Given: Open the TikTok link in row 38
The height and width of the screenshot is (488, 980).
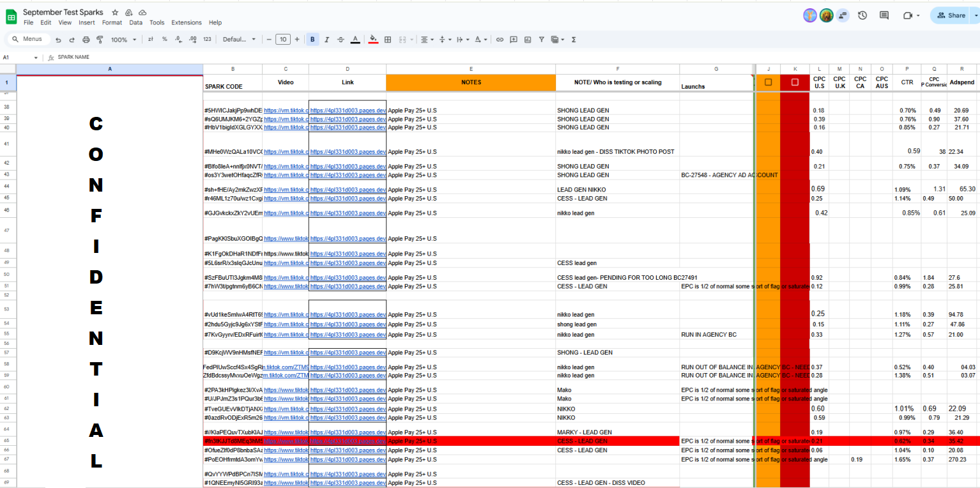Looking at the screenshot, I should pos(286,111).
